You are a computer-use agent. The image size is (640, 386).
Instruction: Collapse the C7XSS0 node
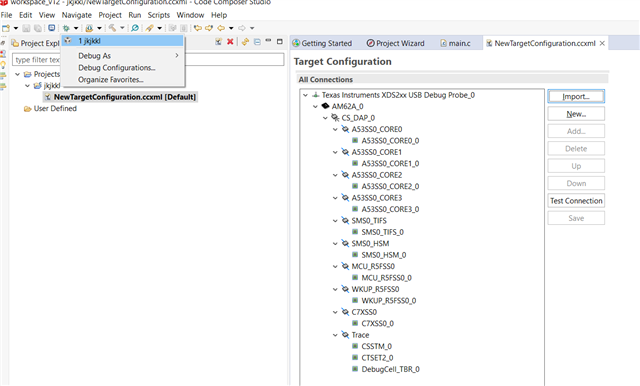335,312
